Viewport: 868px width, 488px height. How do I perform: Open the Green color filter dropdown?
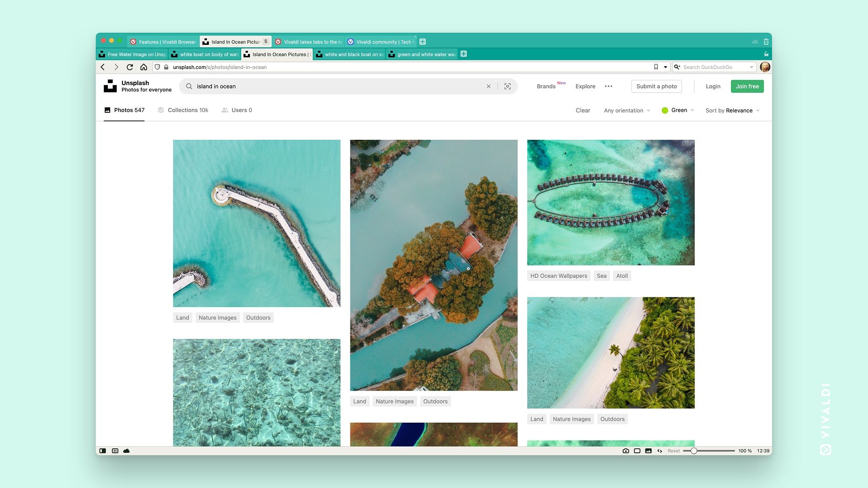678,111
